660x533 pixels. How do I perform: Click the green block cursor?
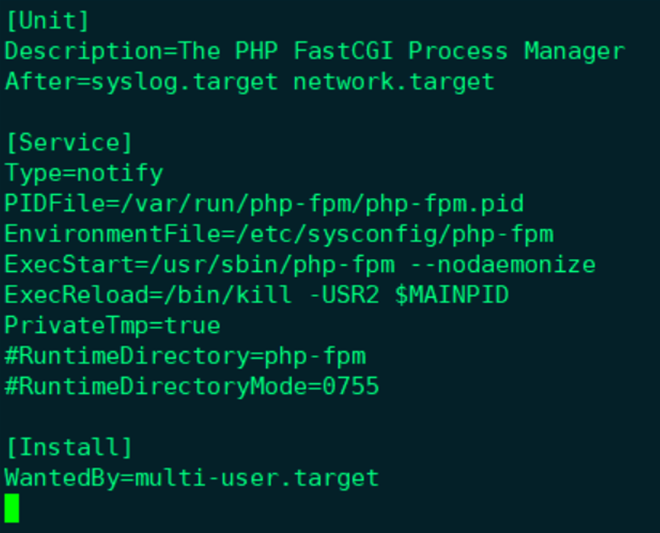coord(12,508)
